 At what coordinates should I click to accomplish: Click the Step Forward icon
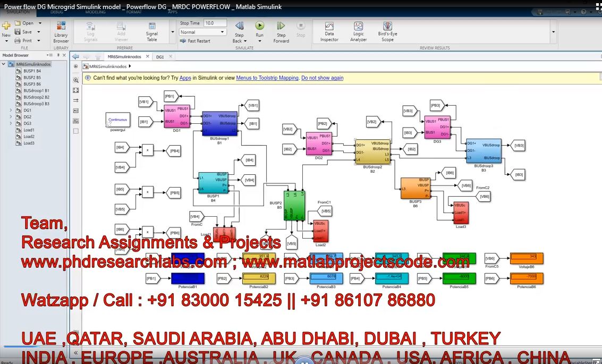(x=281, y=26)
